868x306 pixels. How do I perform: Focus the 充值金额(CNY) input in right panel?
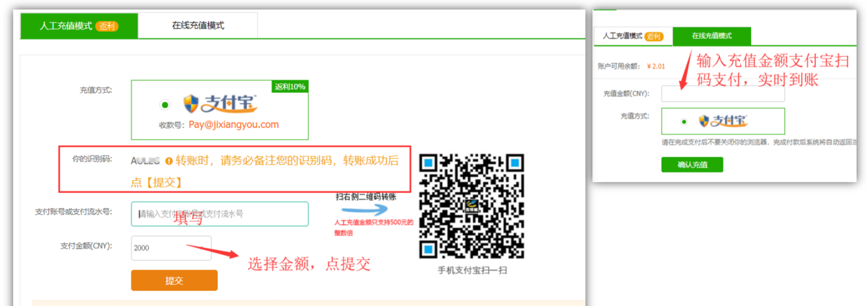coord(723,94)
